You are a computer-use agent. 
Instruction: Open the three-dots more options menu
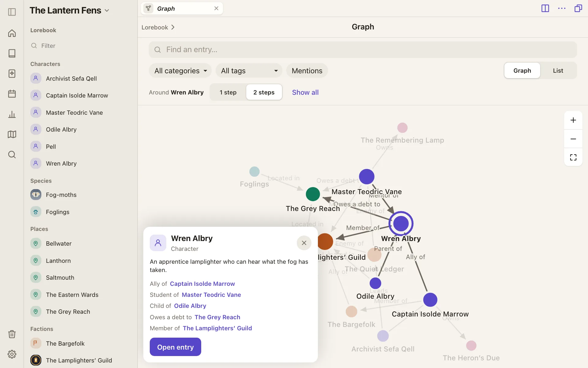[562, 8]
